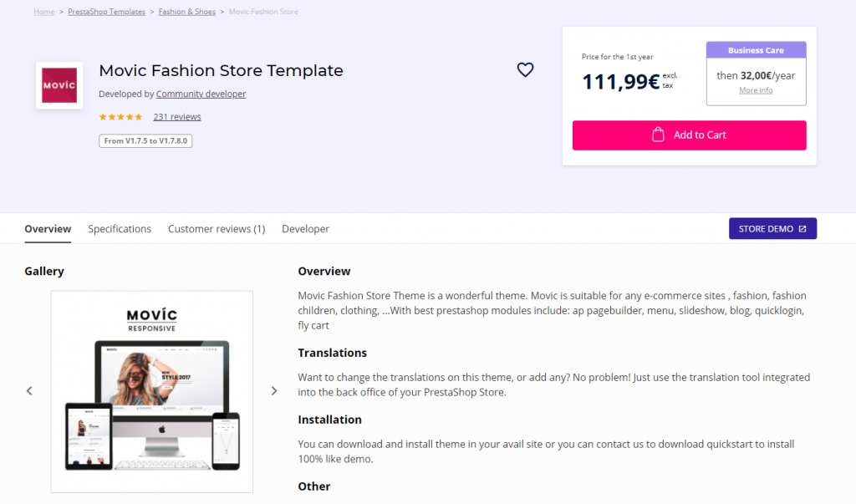
Task: Click external link icon on Store Demo
Action: point(802,229)
